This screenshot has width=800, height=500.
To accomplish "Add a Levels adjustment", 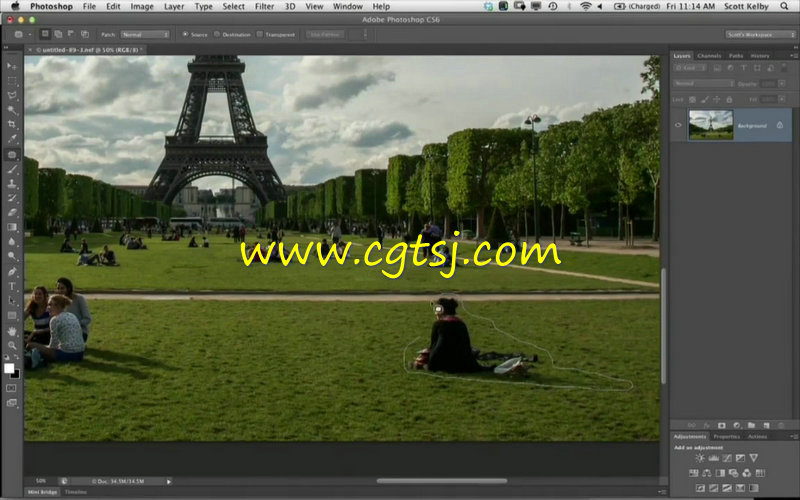I will pyautogui.click(x=714, y=458).
